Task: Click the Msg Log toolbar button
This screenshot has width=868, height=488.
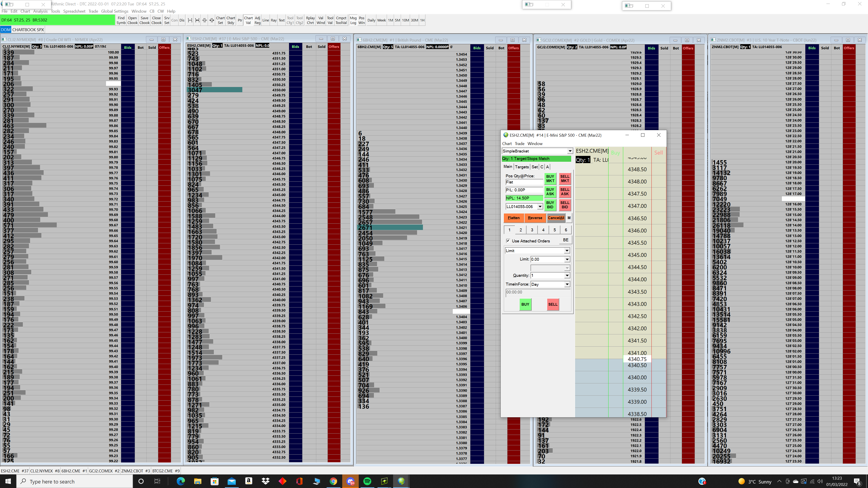Action: 353,20
